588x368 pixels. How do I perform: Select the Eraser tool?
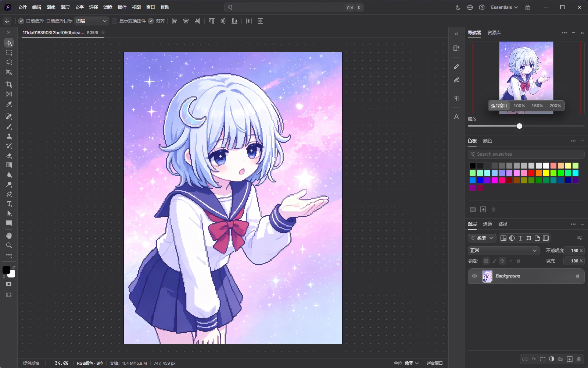(x=9, y=156)
